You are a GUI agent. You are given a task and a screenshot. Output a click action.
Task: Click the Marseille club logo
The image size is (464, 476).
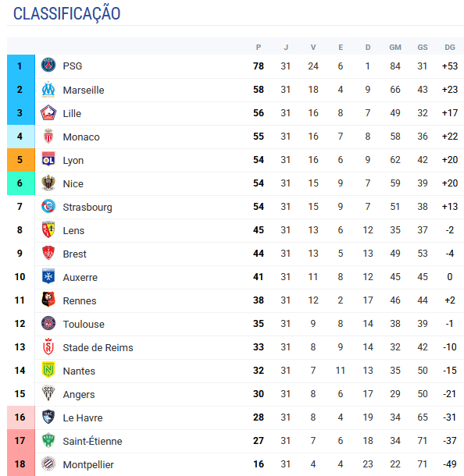coord(48,89)
